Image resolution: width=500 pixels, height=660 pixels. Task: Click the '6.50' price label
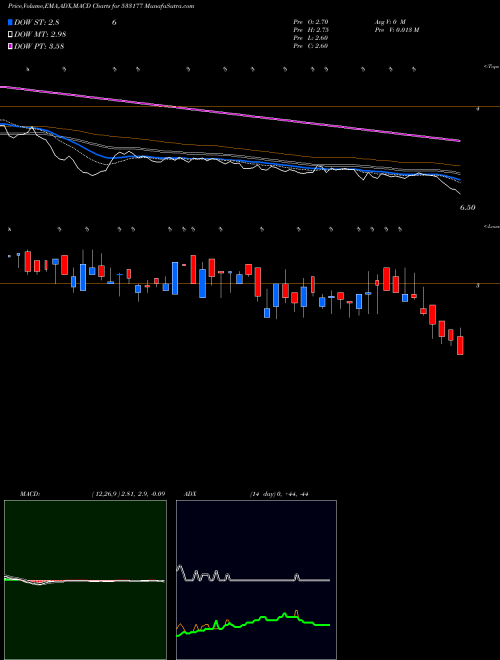pos(468,208)
